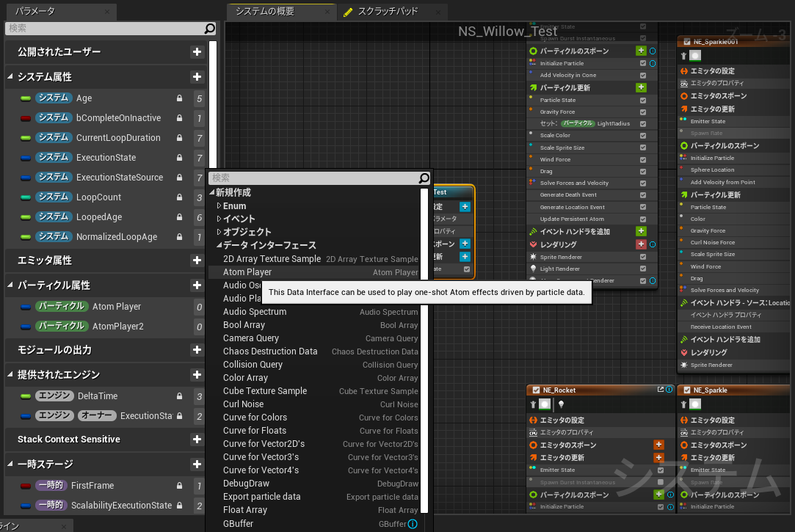Collapse the システム属性 section in the parameters panel
The height and width of the screenshot is (532, 795).
tap(9, 76)
